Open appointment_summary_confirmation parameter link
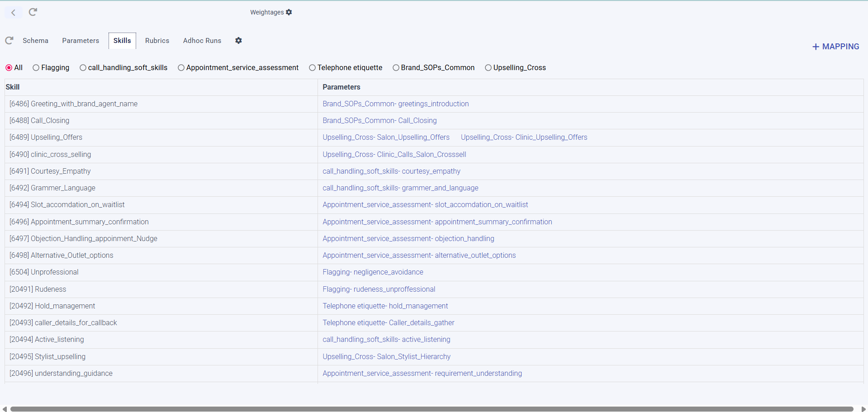The image size is (868, 412). 437,222
